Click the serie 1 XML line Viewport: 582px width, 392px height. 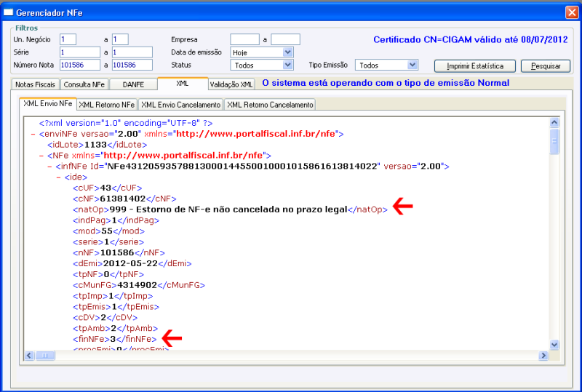click(108, 241)
